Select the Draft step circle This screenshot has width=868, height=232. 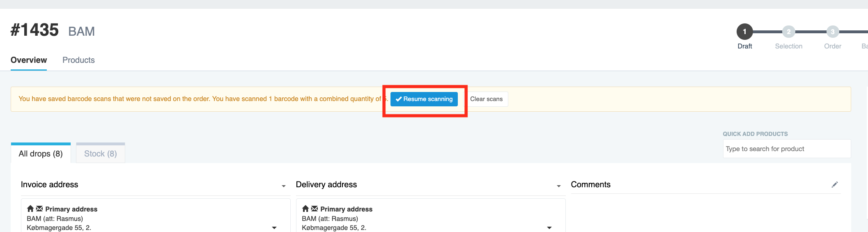pyautogui.click(x=744, y=32)
